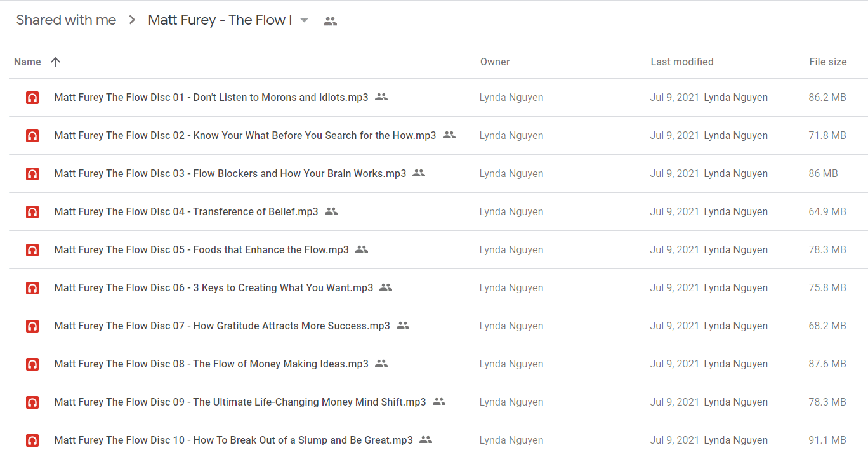The width and height of the screenshot is (868, 462).
Task: Click the audio file icon for Disc 08
Action: (32, 364)
